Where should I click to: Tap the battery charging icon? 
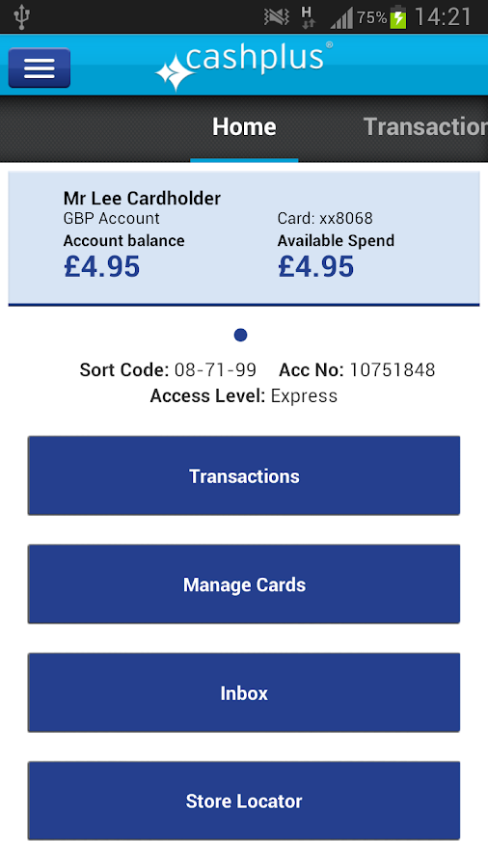pos(397,17)
